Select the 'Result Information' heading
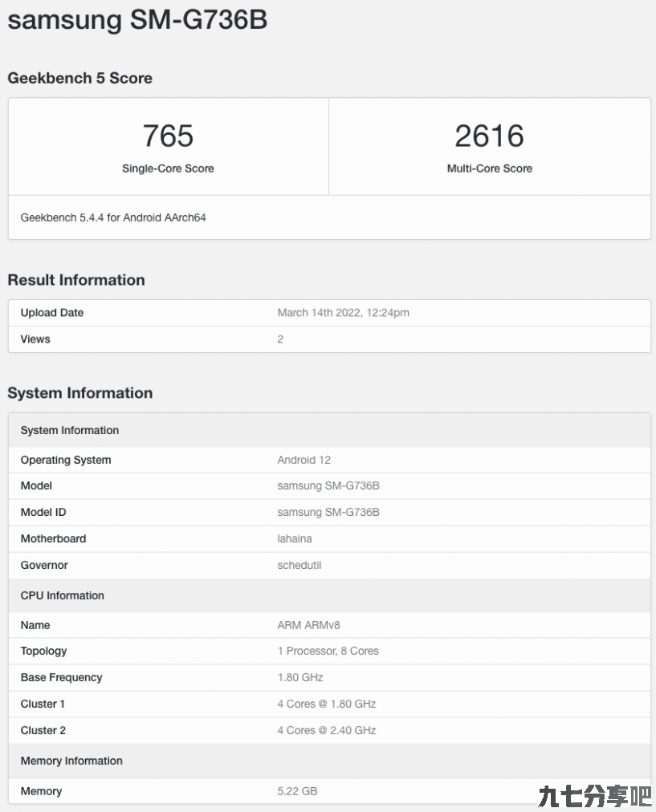The width and height of the screenshot is (656, 812). click(x=76, y=280)
